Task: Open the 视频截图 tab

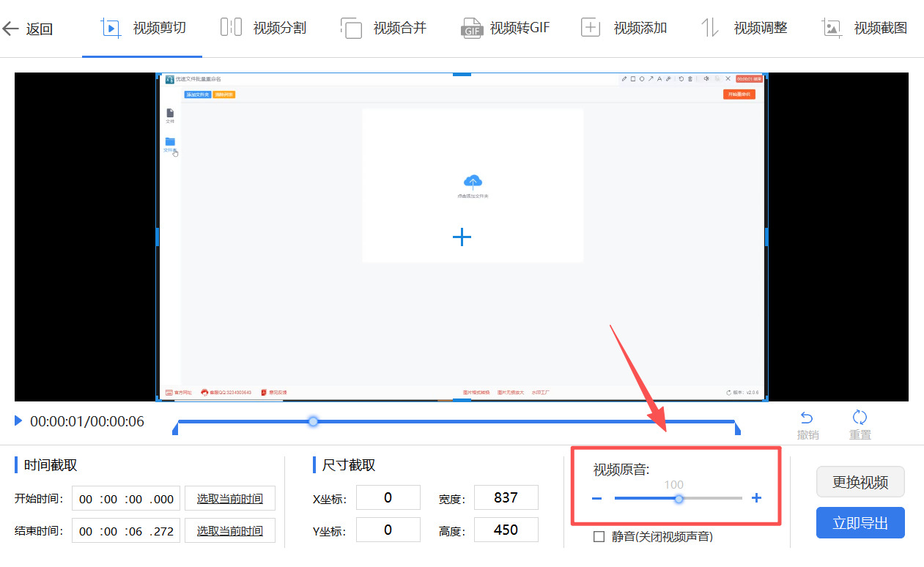Action: pyautogui.click(x=864, y=29)
